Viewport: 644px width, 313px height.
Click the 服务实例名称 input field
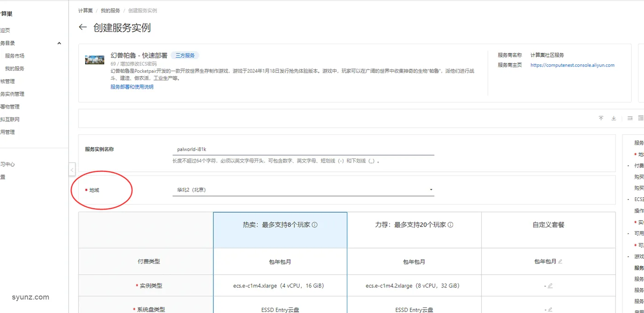click(303, 149)
